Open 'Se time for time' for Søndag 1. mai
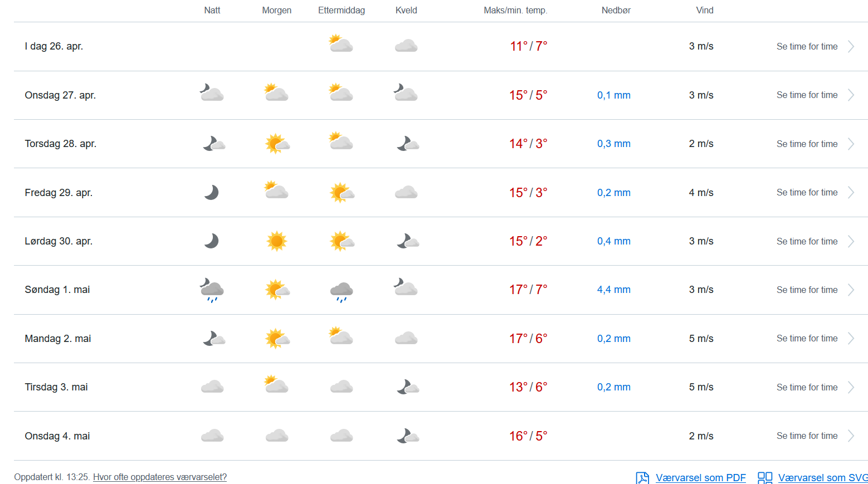This screenshot has width=868, height=484. tap(807, 290)
